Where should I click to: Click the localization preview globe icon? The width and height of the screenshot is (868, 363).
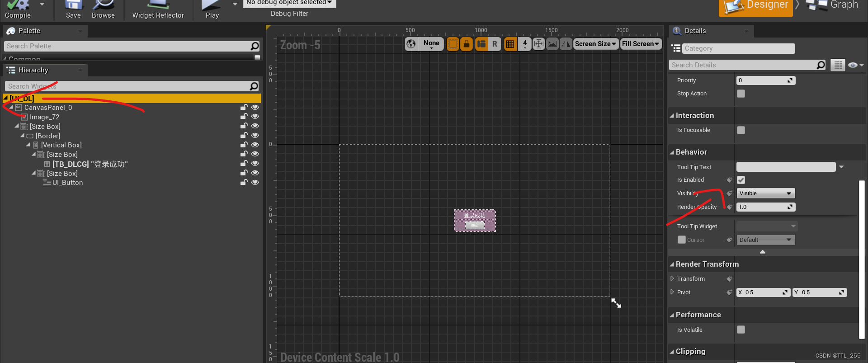click(x=411, y=44)
